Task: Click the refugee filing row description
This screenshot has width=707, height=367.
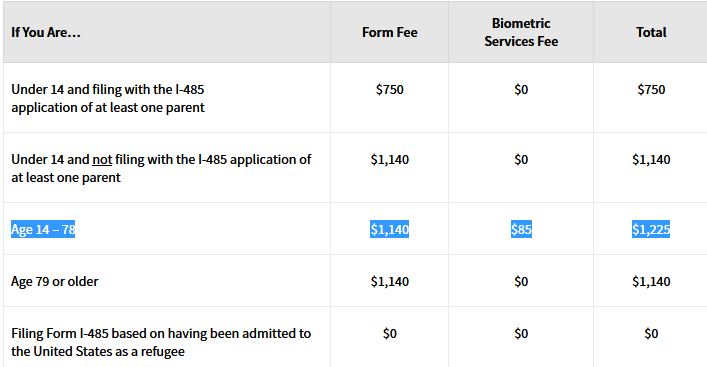Action: 161,342
